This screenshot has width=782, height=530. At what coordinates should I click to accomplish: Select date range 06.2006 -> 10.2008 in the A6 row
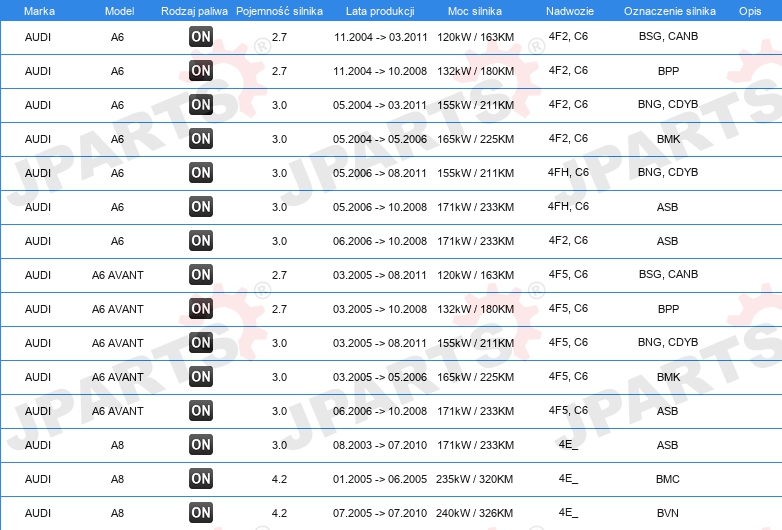[380, 241]
